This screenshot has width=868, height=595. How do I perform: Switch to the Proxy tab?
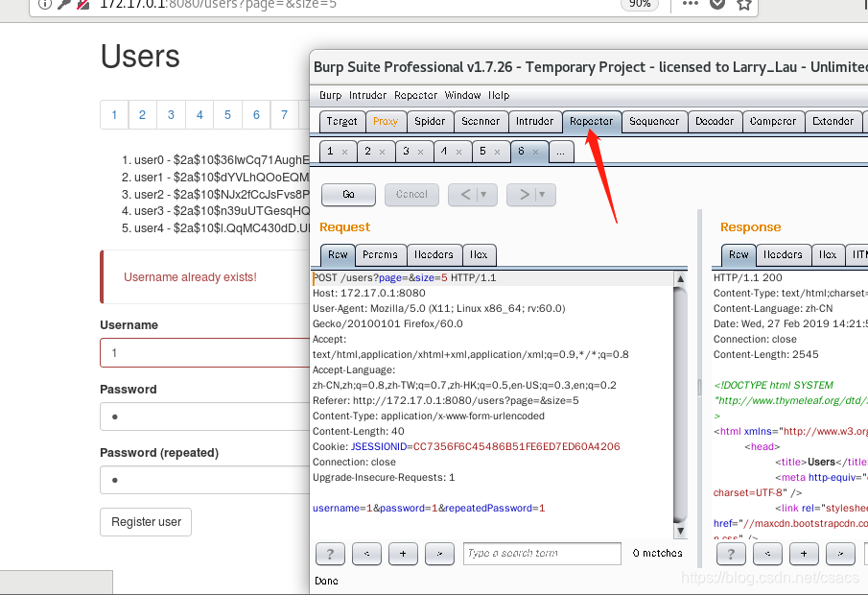point(386,121)
